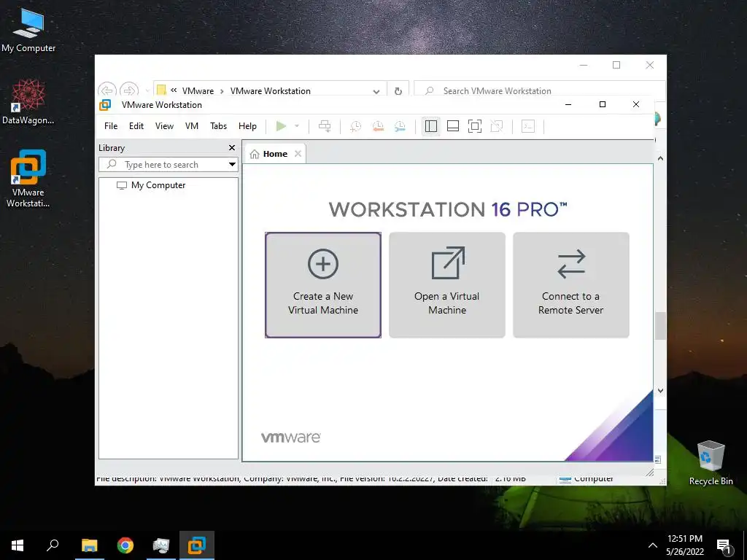Click VMware Workstation taskbar icon
The height and width of the screenshot is (560, 747).
pos(197,545)
